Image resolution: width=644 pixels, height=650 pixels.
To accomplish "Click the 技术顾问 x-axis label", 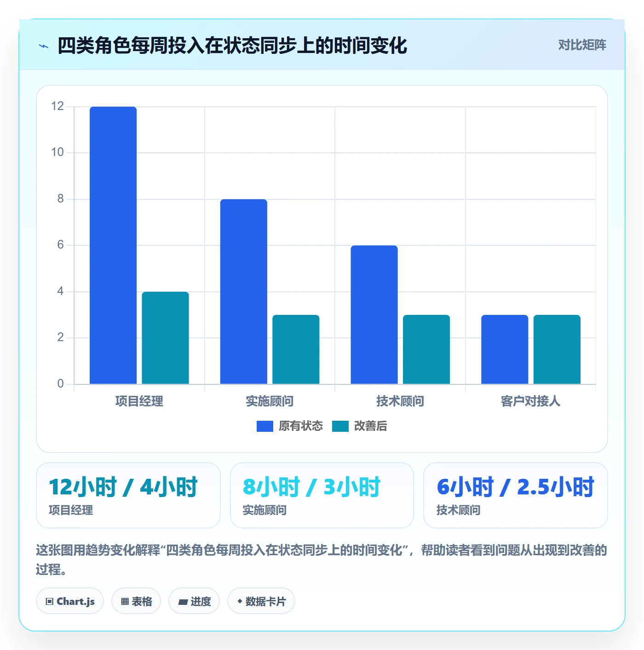I will tap(400, 401).
